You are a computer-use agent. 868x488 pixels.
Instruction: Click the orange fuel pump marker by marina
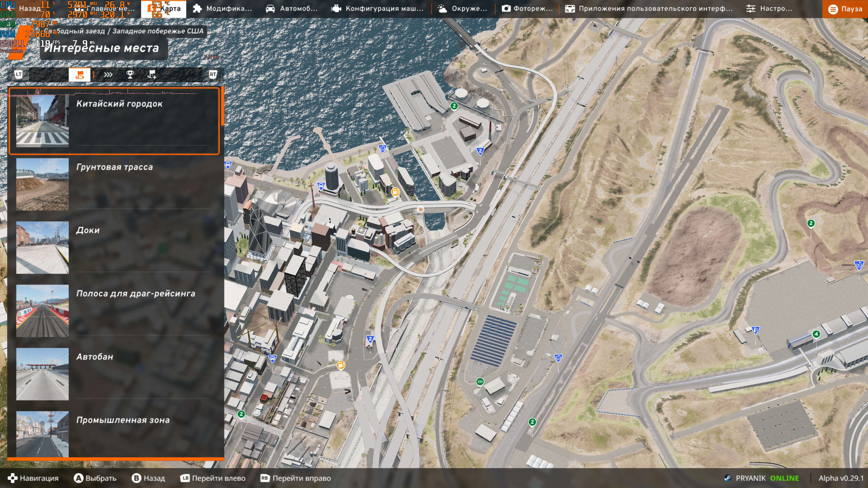coord(395,192)
